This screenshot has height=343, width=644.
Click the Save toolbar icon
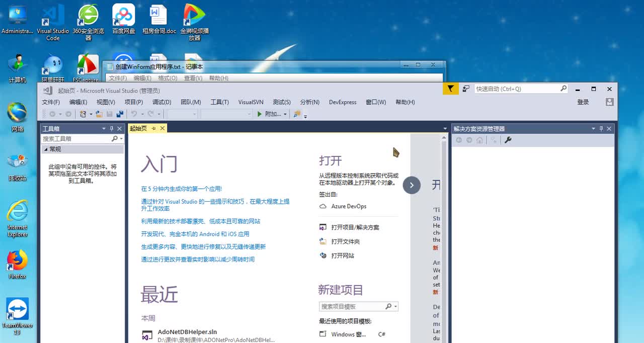(x=110, y=114)
